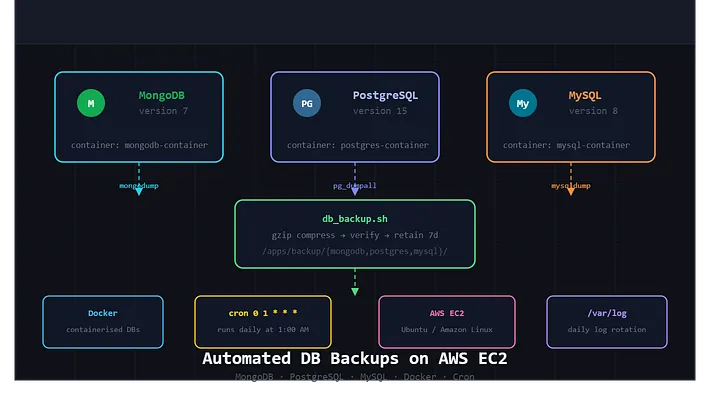This screenshot has width=720, height=393.
Task: Click 'gzip compress → verify → retain 7d' line
Action: tap(354, 235)
